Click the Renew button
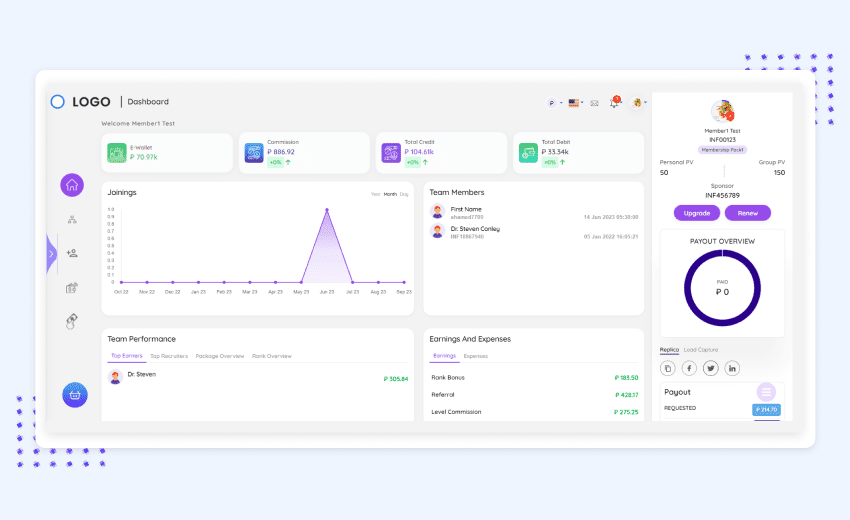The height and width of the screenshot is (520, 850). click(748, 213)
